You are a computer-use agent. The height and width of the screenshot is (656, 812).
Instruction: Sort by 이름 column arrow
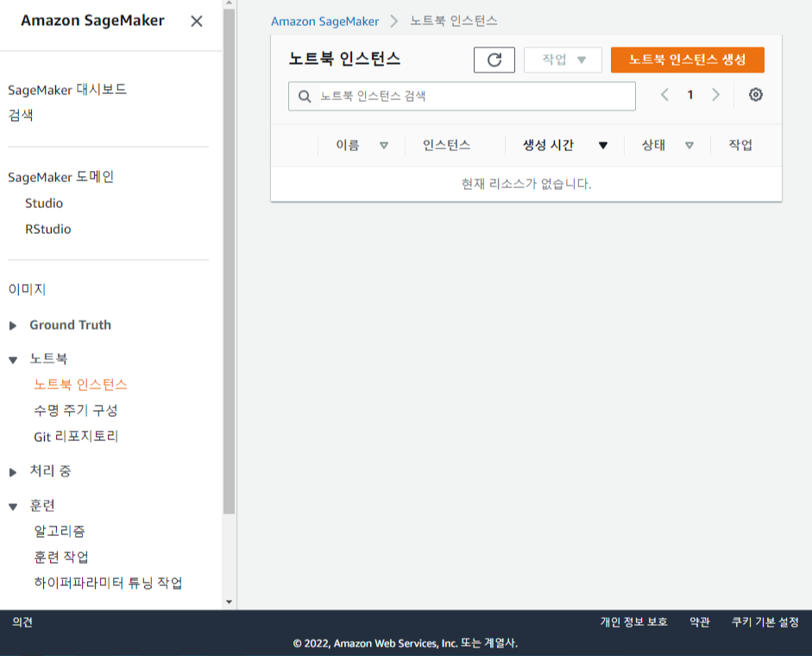coord(384,146)
